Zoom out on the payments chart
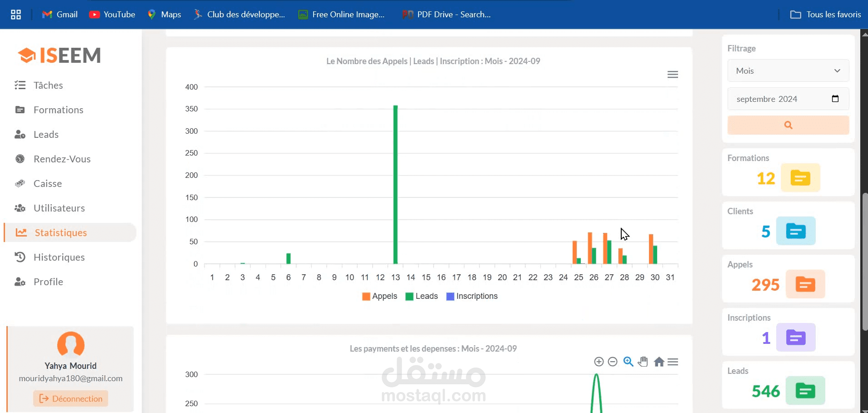Viewport: 868px width, 413px height. pyautogui.click(x=613, y=362)
